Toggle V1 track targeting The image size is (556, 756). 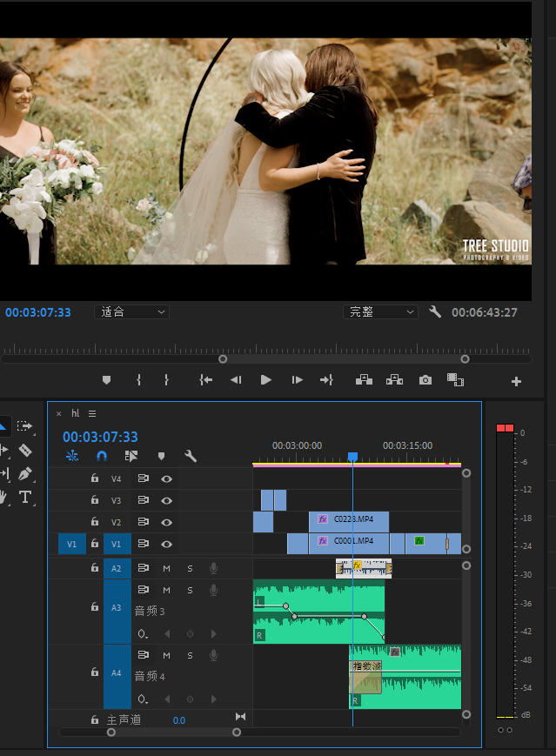coord(117,544)
